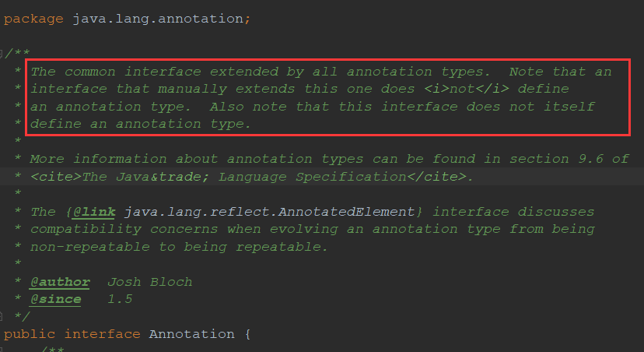644x352 pixels.
Task: Click the opening <cite> tag
Action: [55, 177]
